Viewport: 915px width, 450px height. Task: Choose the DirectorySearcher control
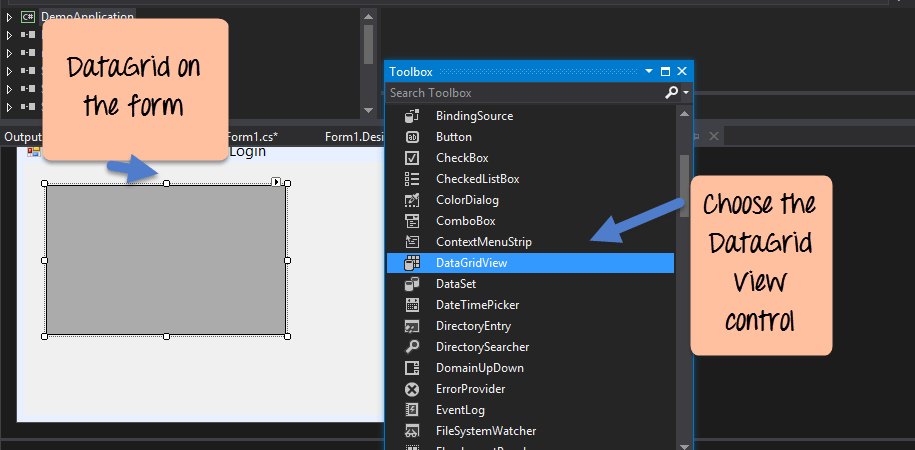coord(482,347)
